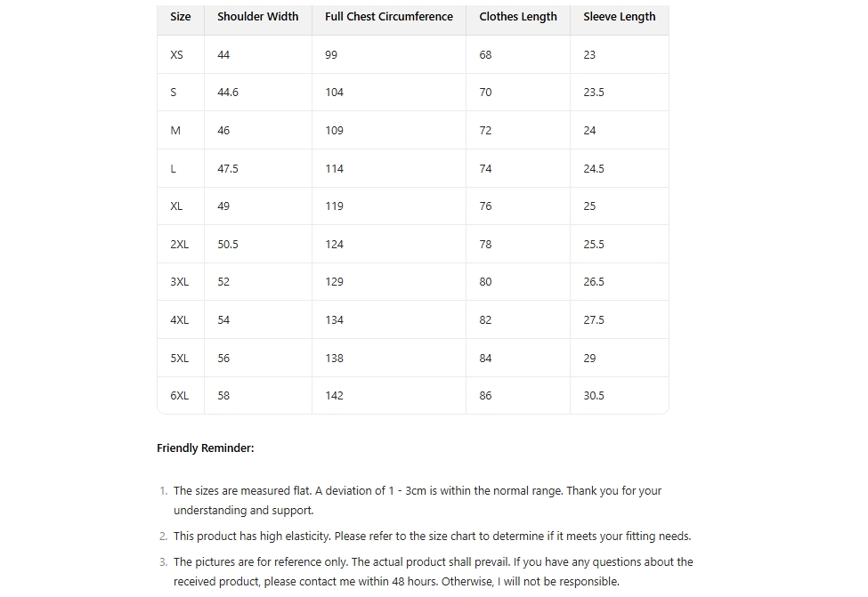Screen dimensions: 868x597
Task: Click sleeve length value 27.5
Action: 594,320
